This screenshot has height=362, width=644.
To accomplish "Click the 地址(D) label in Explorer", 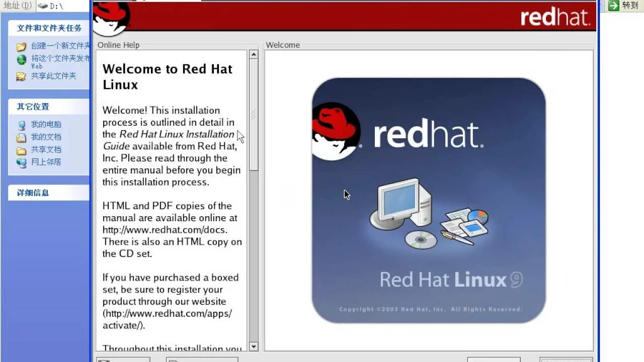I will tap(18, 6).
